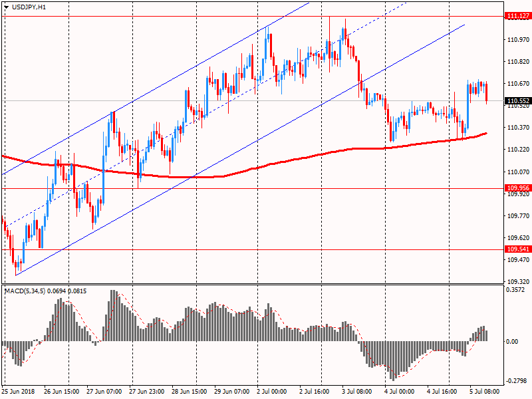Select the -0.2798 MACD scale value
This screenshot has width=532, height=399.
click(x=516, y=381)
